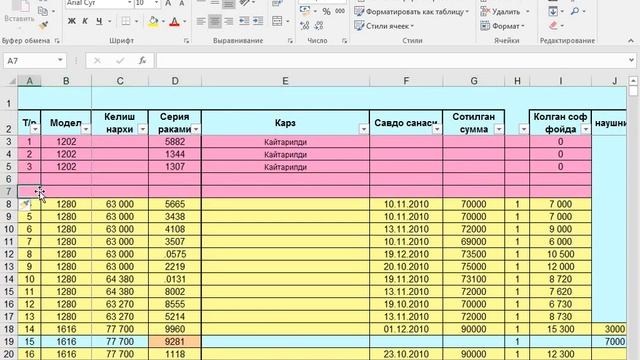Open the Колган соф фойда filter dropdown
This screenshot has width=640, height=360.
point(586,129)
